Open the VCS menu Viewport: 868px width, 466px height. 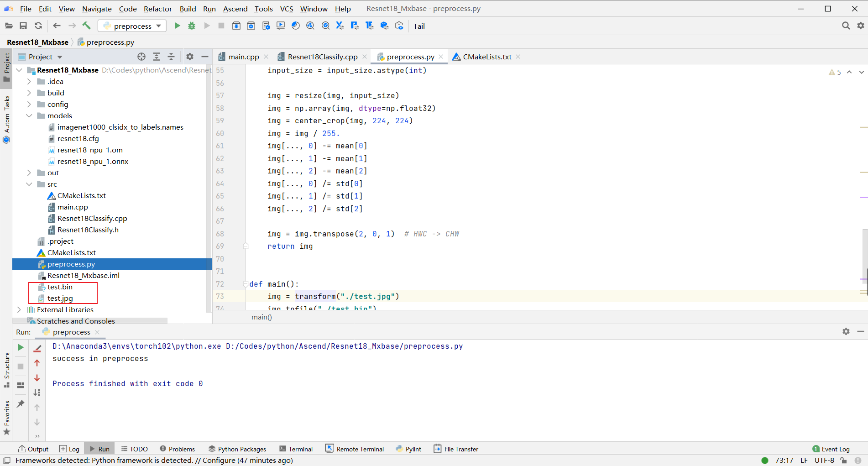coord(287,9)
